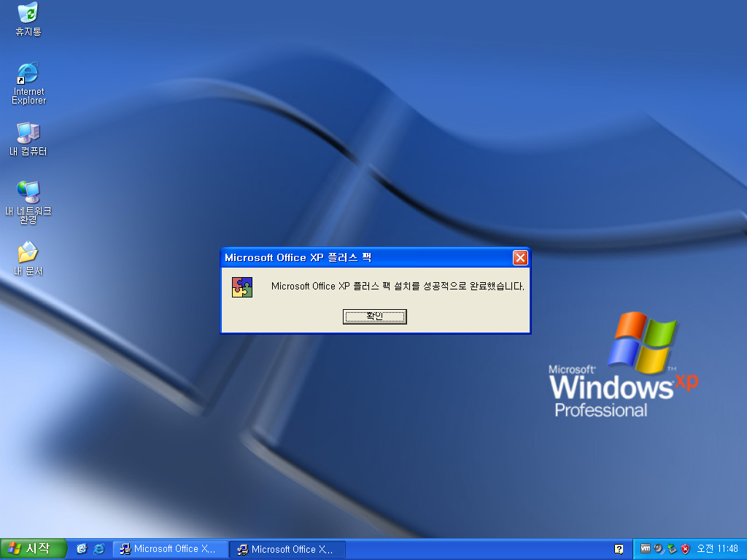Select the Internet Explorer desktop shortcut
The image size is (747, 560).
coord(28,83)
